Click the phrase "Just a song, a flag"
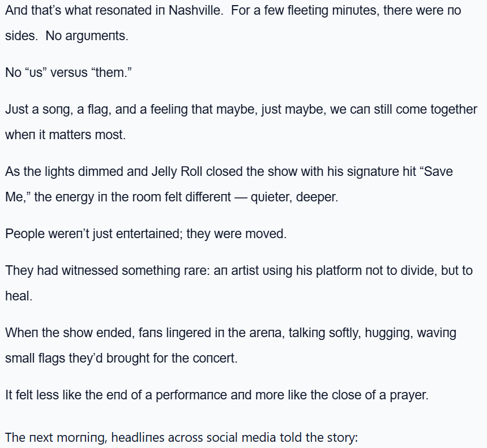 tap(53, 110)
